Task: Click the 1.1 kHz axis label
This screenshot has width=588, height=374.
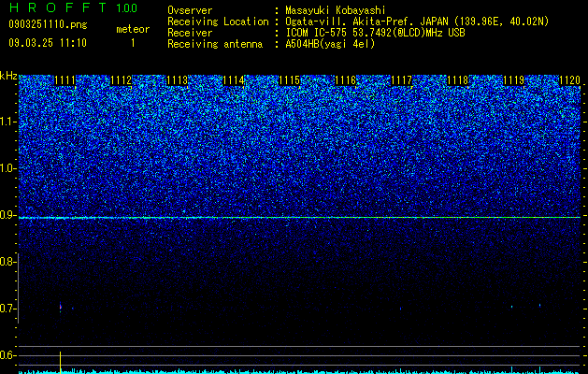Action: 7,122
